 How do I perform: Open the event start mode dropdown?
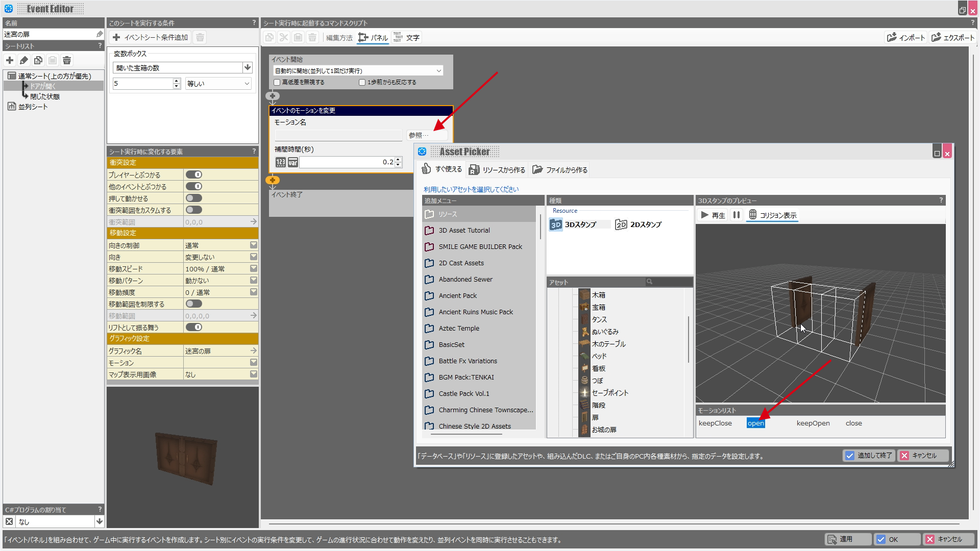358,70
